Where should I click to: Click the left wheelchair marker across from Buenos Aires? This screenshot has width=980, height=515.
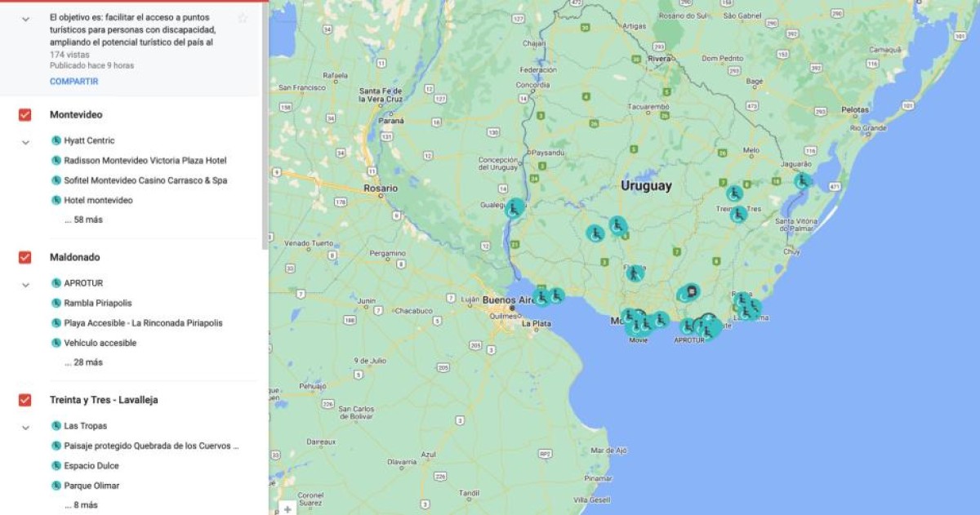tap(541, 298)
